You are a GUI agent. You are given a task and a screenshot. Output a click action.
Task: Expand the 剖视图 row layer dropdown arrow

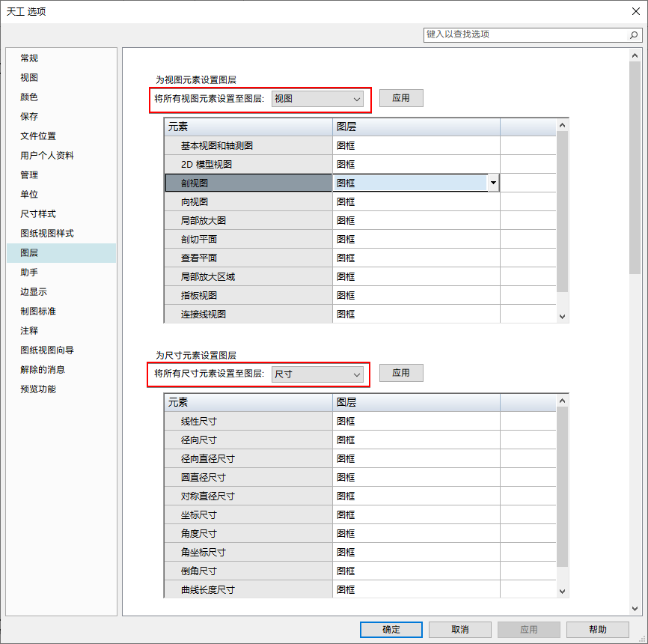(493, 183)
